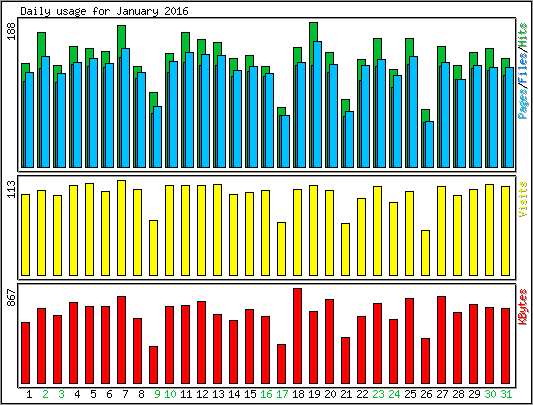Click day label 25 on the x-axis
This screenshot has width=533, height=405.
tap(410, 394)
